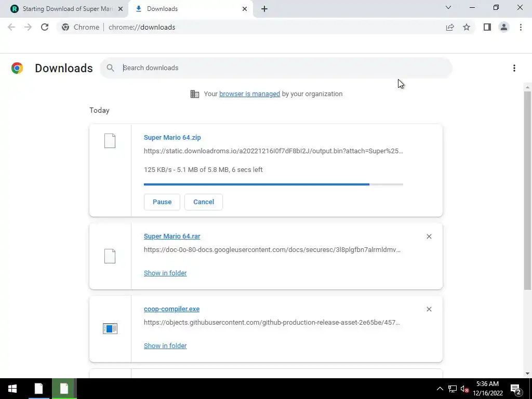This screenshot has width=532, height=399.
Task: Open the Super Mario 64.zip file link
Action: tap(172, 137)
